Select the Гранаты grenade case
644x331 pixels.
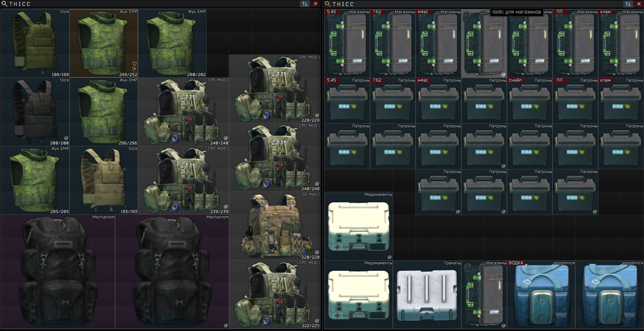(427, 295)
